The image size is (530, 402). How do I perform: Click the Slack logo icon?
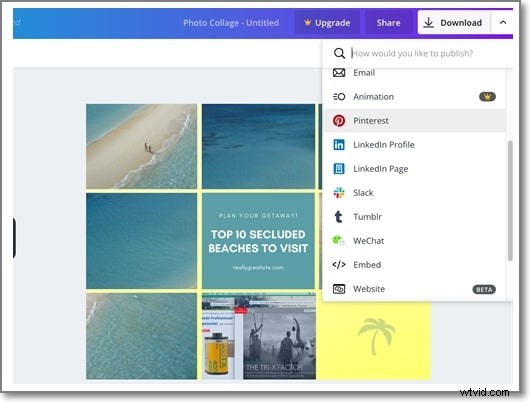(x=339, y=193)
